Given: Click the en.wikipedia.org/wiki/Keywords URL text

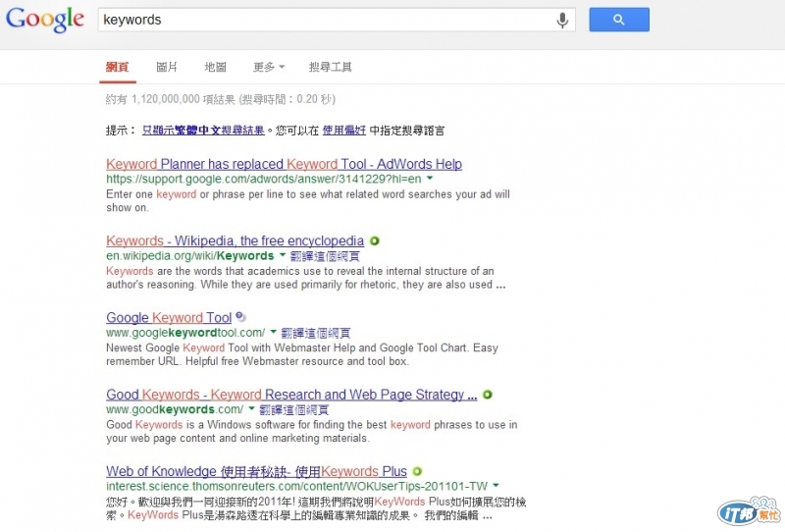Looking at the screenshot, I should tap(189, 256).
